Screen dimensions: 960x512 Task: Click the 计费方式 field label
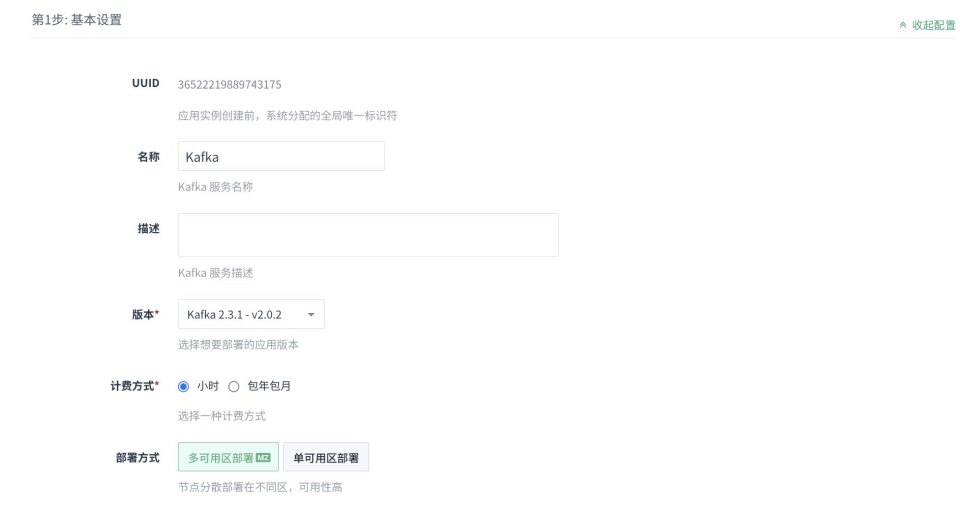point(135,386)
